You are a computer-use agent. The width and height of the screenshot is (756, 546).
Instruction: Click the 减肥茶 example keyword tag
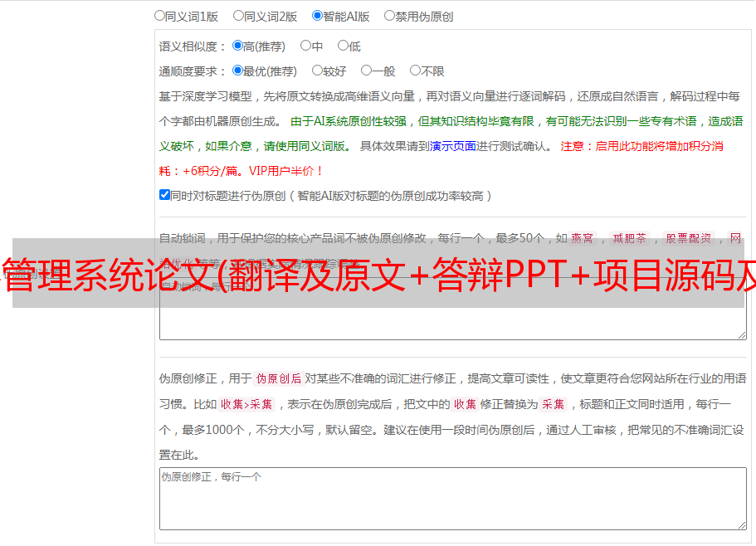[x=629, y=238]
